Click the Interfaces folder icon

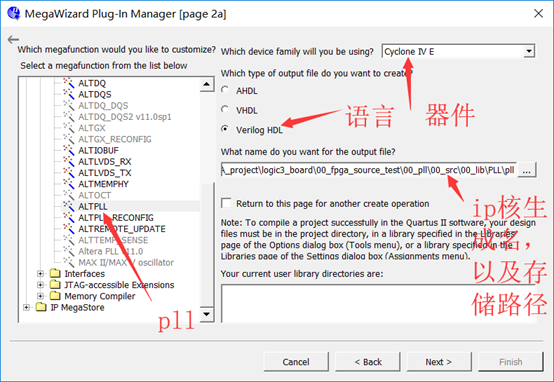click(55, 274)
